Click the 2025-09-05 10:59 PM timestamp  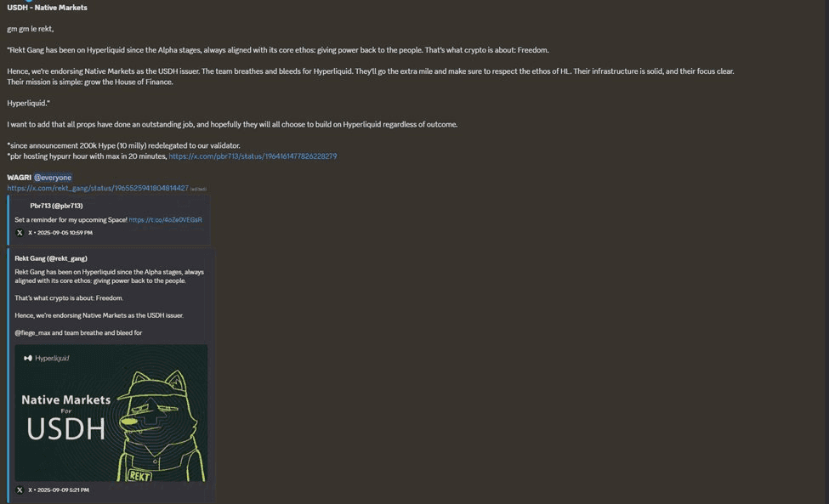(x=65, y=233)
